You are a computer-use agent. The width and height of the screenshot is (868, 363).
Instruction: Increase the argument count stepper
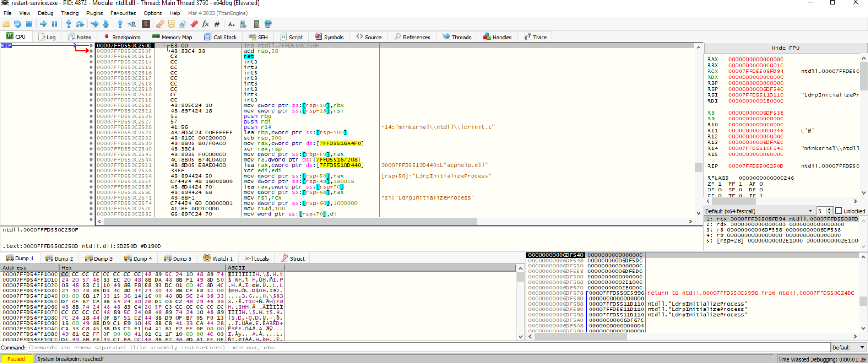point(829,209)
